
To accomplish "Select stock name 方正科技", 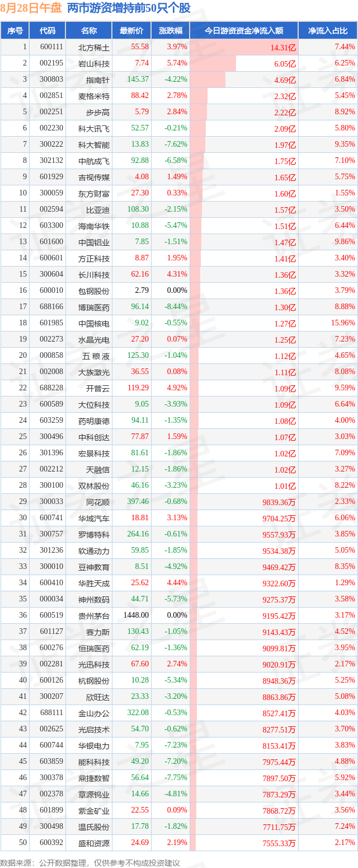I will (x=94, y=258).
